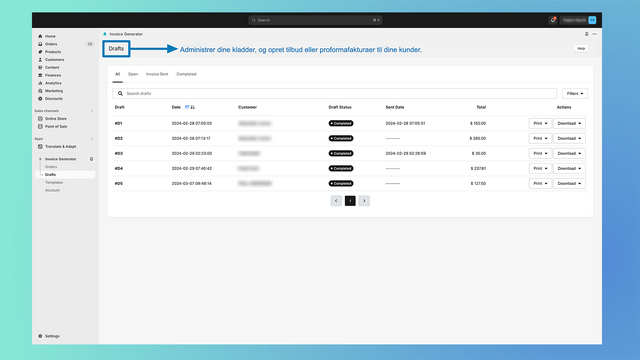
Task: Open Analytics section
Action: point(53,83)
